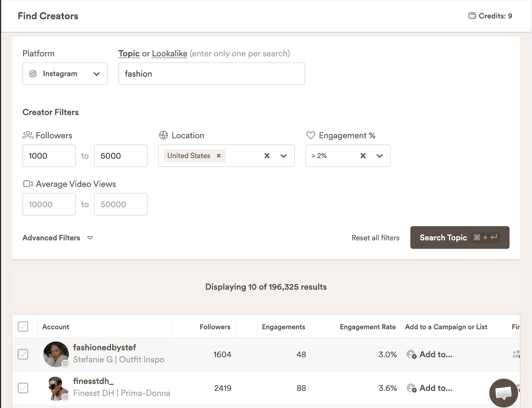The width and height of the screenshot is (532, 408).
Task: Toggle the select-all checkbox in table header
Action: pyautogui.click(x=23, y=326)
